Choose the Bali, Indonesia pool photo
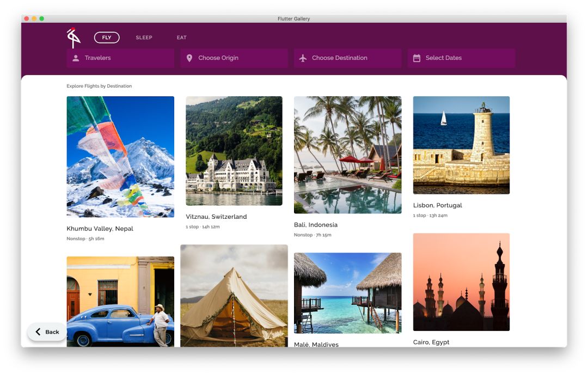The height and width of the screenshot is (375, 588). (348, 155)
